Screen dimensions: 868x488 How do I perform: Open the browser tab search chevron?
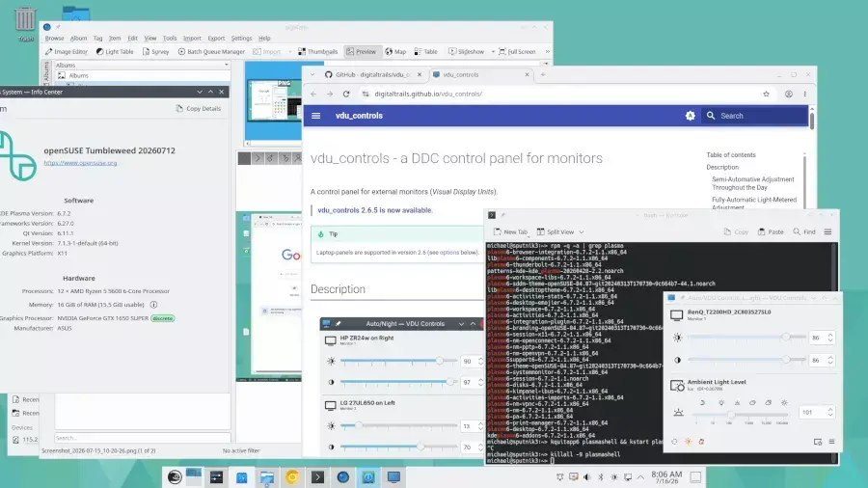click(312, 74)
